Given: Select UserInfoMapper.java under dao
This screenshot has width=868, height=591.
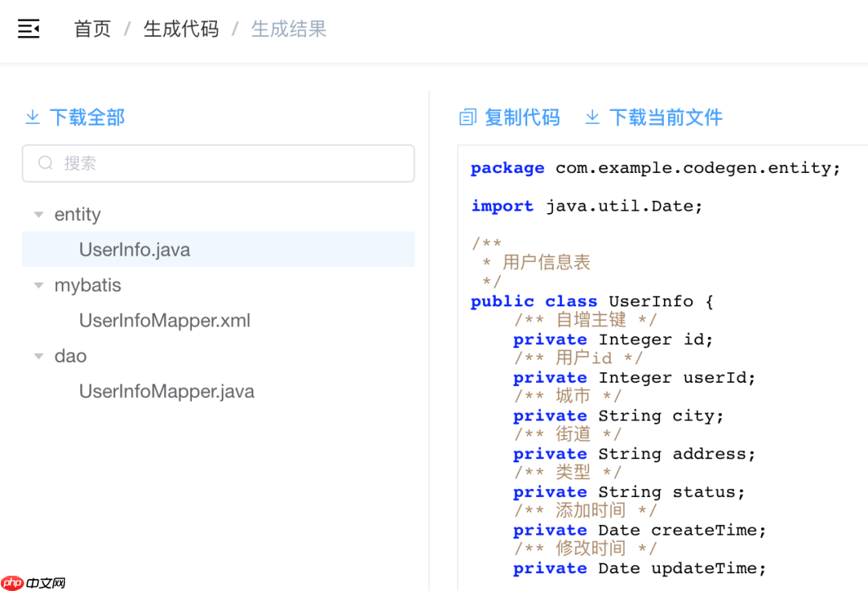Looking at the screenshot, I should (x=166, y=391).
